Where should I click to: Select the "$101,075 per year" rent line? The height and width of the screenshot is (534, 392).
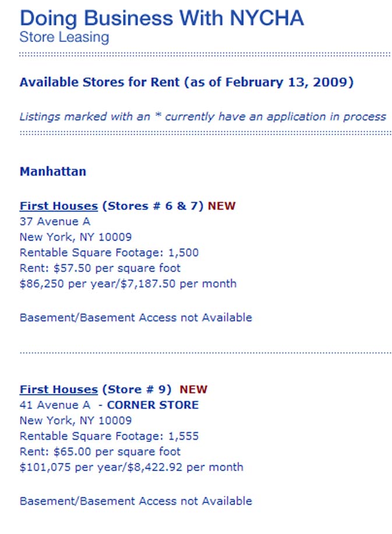click(x=131, y=467)
